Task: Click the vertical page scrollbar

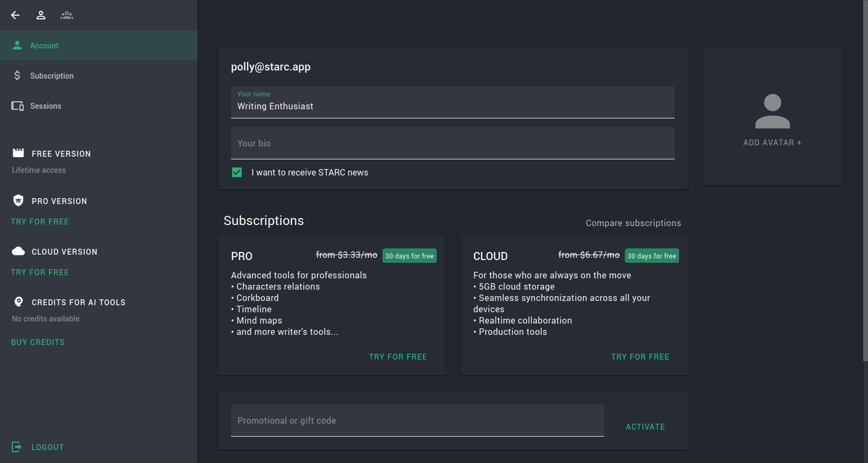Action: pyautogui.click(x=865, y=181)
